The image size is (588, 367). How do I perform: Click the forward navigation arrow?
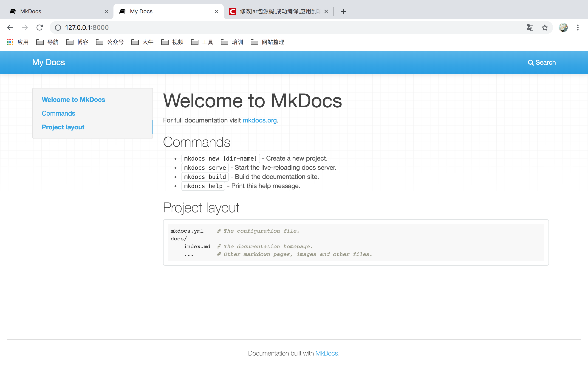(25, 28)
